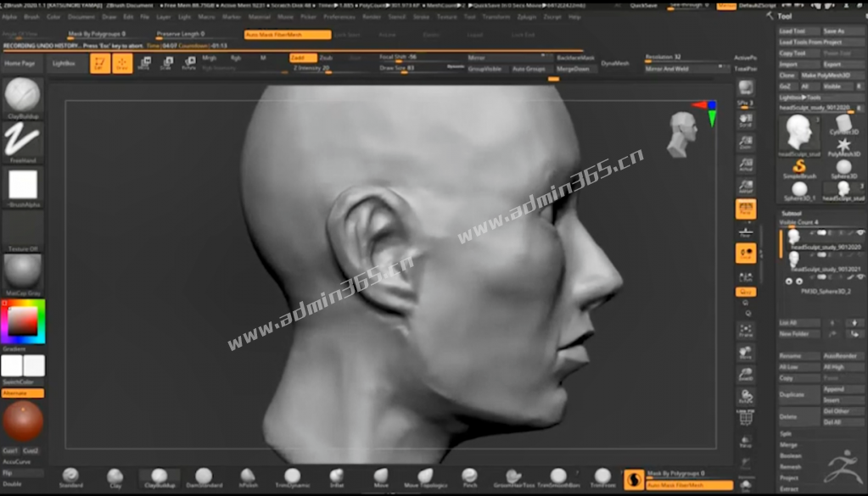Select the SimpleBrush tool thumbnail

tap(799, 169)
